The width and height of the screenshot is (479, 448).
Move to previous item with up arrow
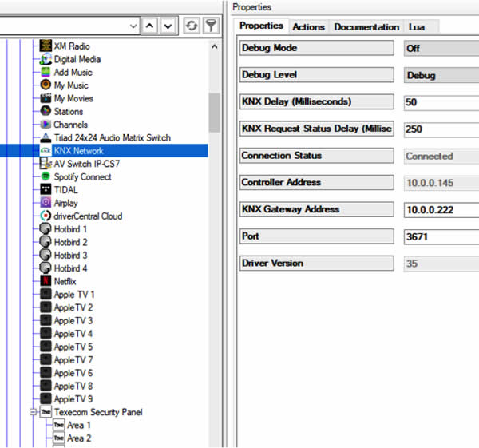click(x=149, y=26)
